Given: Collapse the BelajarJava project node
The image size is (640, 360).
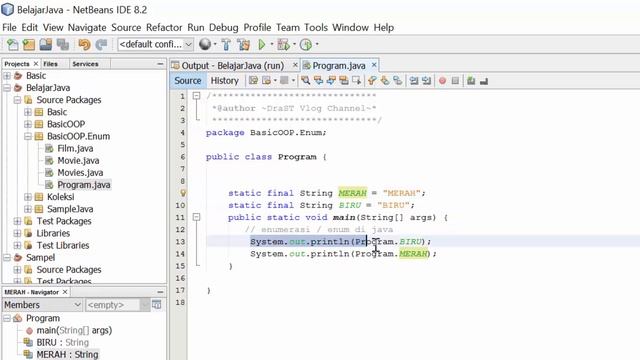Looking at the screenshot, I should 7,88.
